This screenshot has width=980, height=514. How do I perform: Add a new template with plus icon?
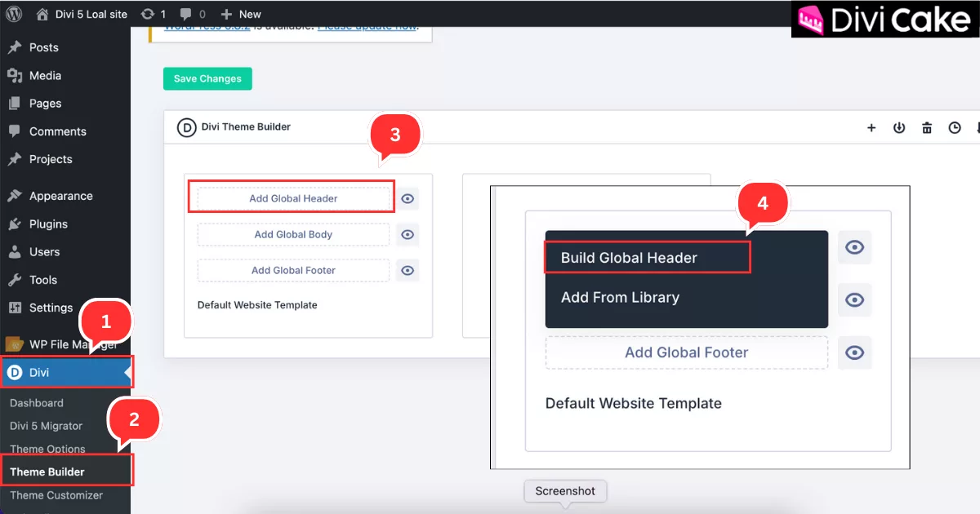click(x=871, y=128)
